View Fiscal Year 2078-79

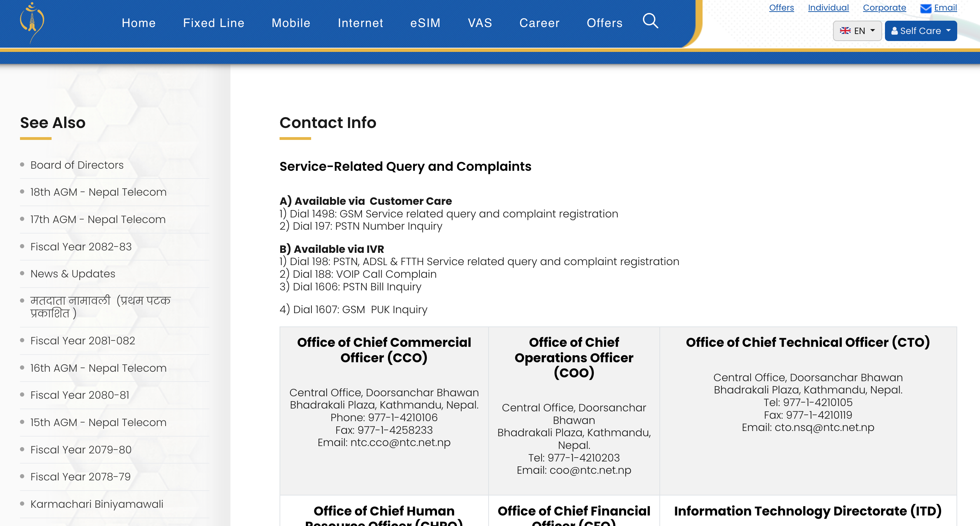(x=80, y=477)
